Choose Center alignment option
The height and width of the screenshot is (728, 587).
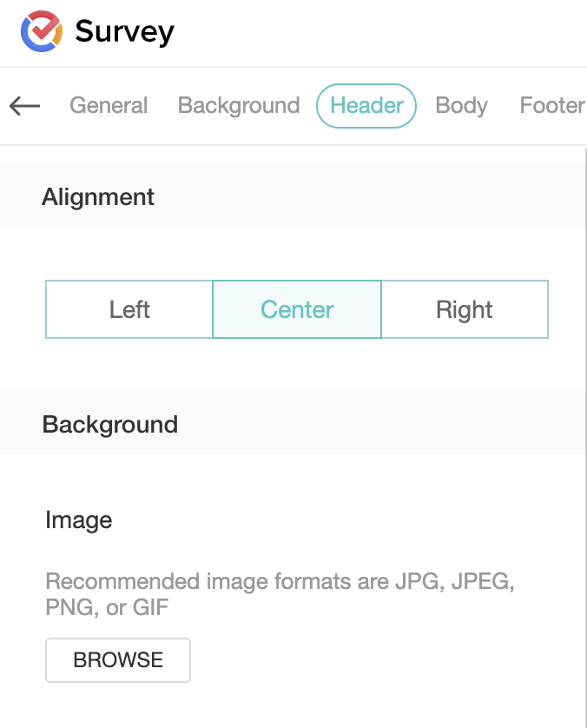(297, 309)
